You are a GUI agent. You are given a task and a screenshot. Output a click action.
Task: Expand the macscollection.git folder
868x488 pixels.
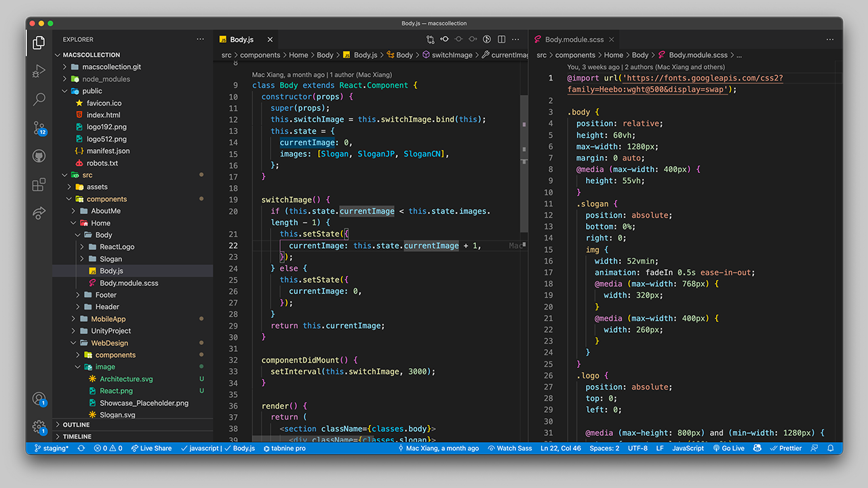[133, 67]
